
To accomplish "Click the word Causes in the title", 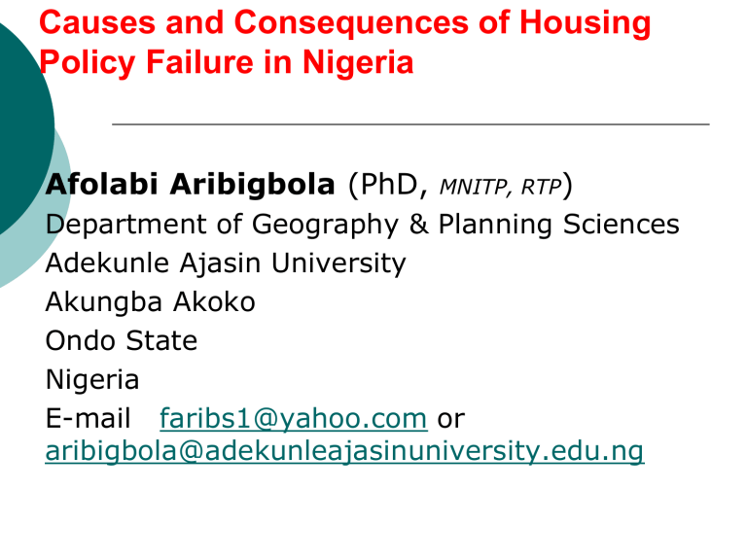I will [x=97, y=22].
